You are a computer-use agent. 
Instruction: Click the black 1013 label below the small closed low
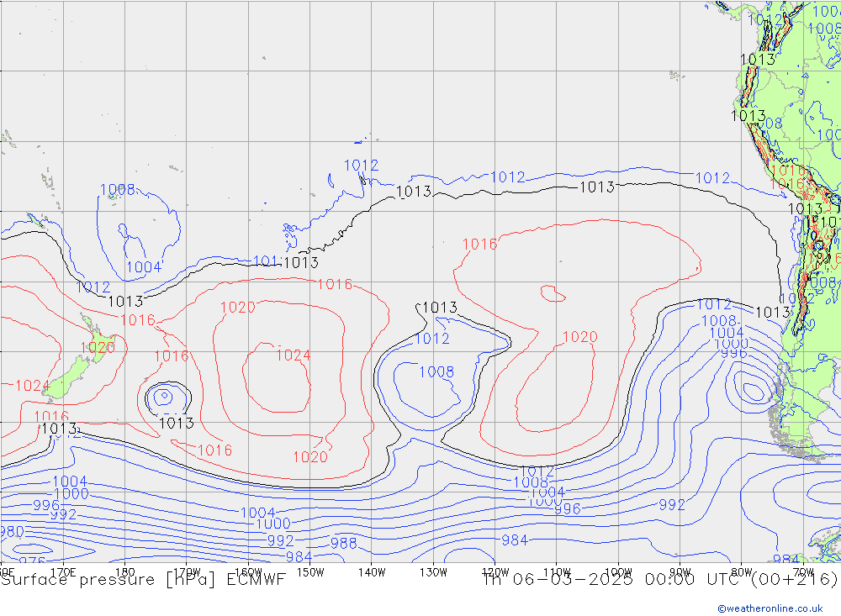pos(177,423)
